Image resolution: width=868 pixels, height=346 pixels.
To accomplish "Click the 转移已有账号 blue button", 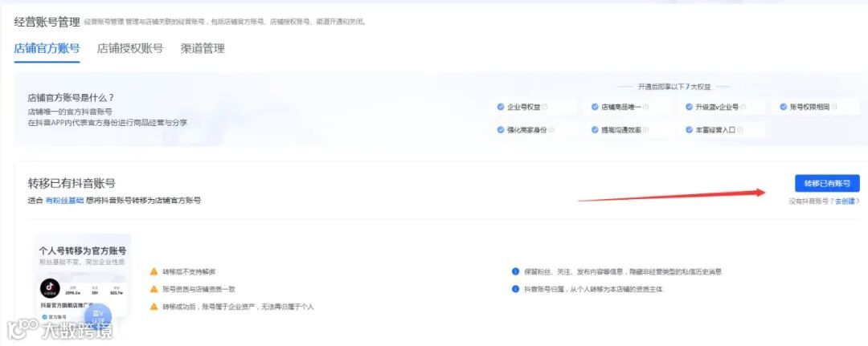I will 827,184.
